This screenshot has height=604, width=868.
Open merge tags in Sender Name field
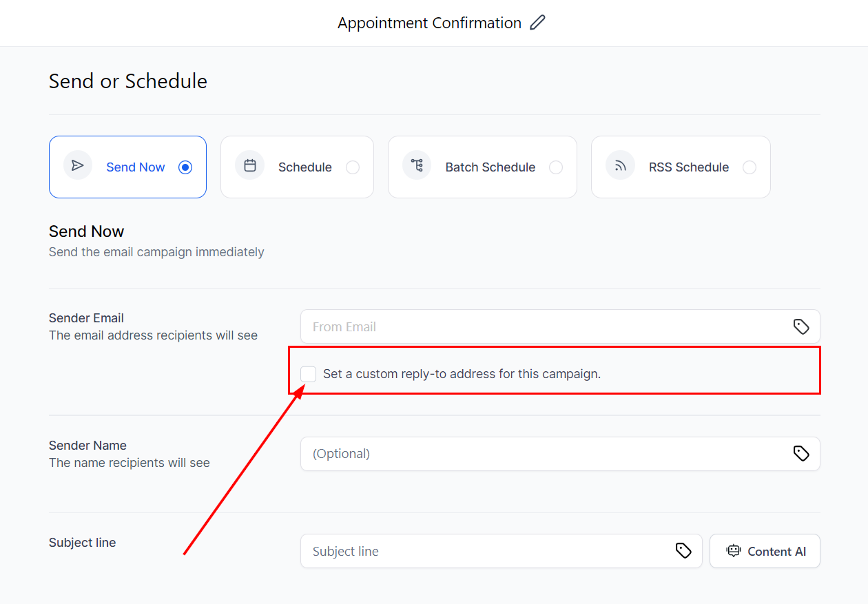tap(800, 453)
